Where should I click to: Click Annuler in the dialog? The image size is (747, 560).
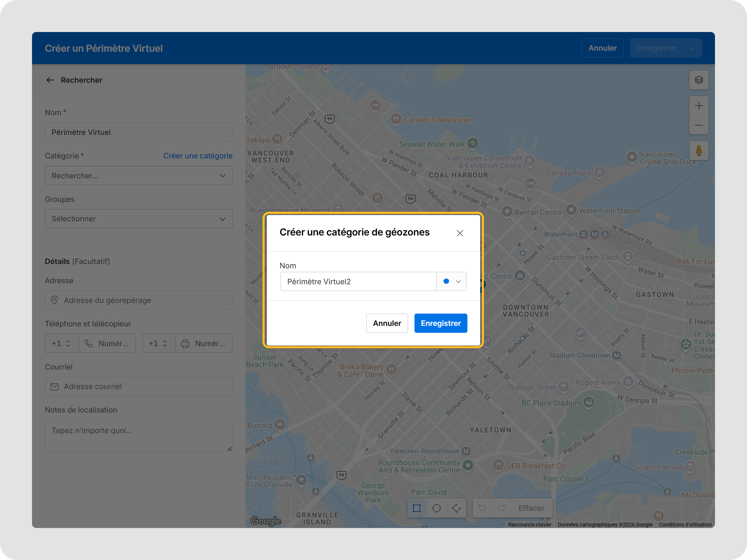click(x=387, y=323)
